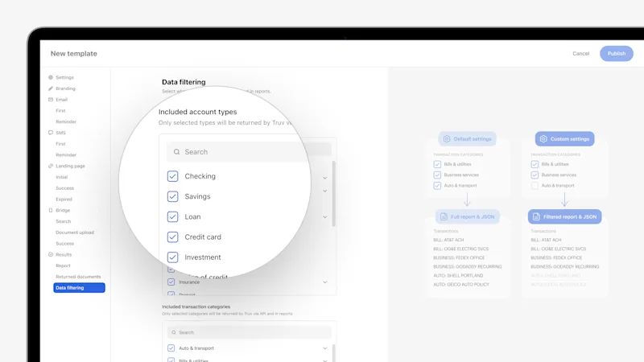This screenshot has width=644, height=362.
Task: Click the magnifier icon in transaction categories search
Action: pyautogui.click(x=174, y=332)
